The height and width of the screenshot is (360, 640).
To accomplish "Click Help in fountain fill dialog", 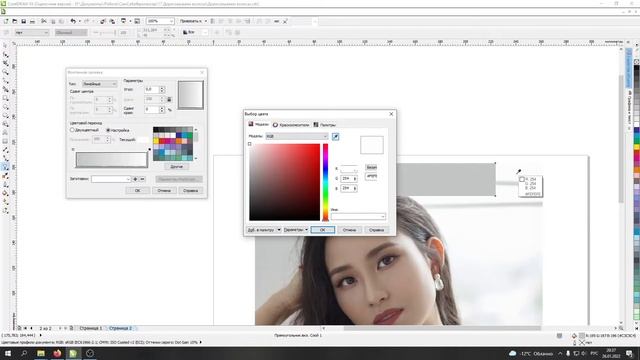I will click(x=191, y=191).
